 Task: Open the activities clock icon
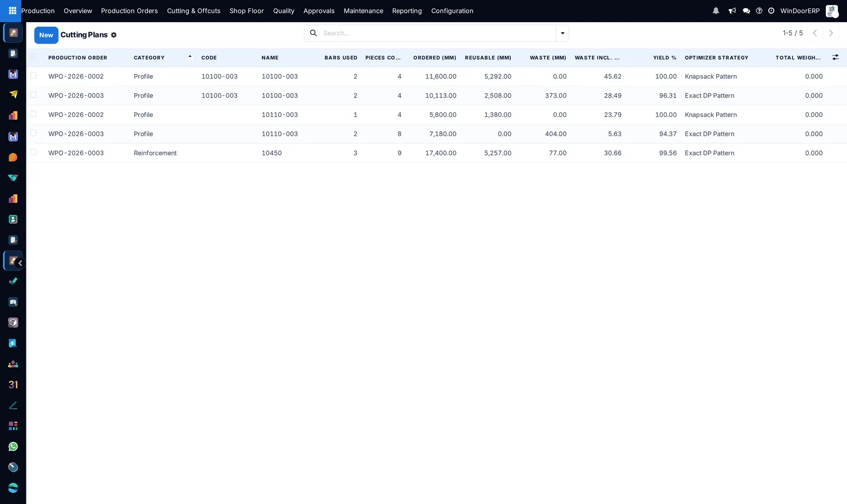tap(771, 11)
